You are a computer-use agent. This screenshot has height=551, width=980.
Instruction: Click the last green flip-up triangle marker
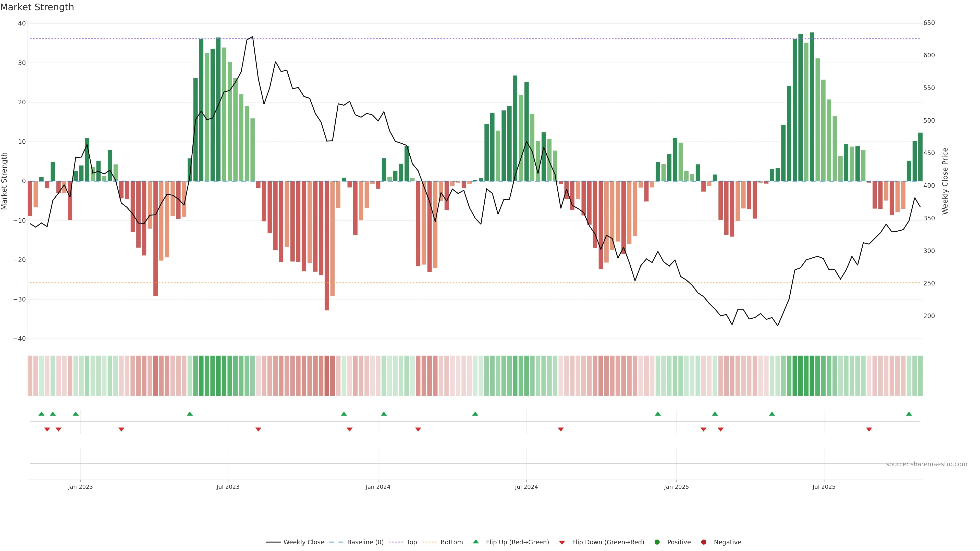coord(909,414)
